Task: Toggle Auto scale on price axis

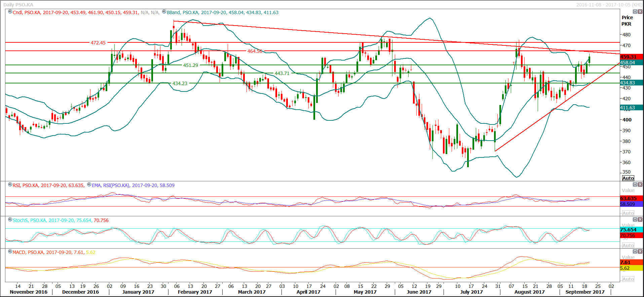Action: 628,178
